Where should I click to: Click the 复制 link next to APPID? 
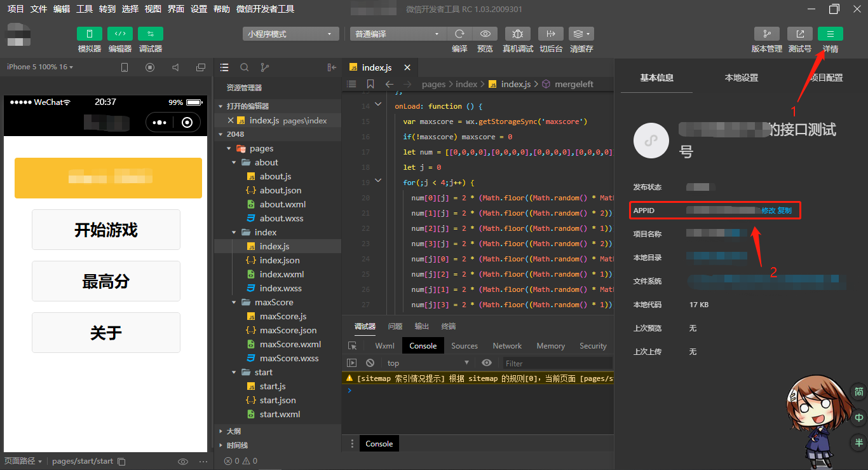[x=785, y=211]
